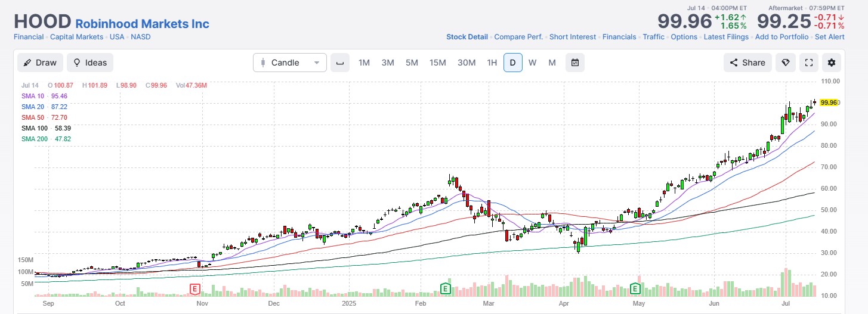Click the green earnings E marker in February
Image resolution: width=868 pixels, height=314 pixels.
(444, 289)
